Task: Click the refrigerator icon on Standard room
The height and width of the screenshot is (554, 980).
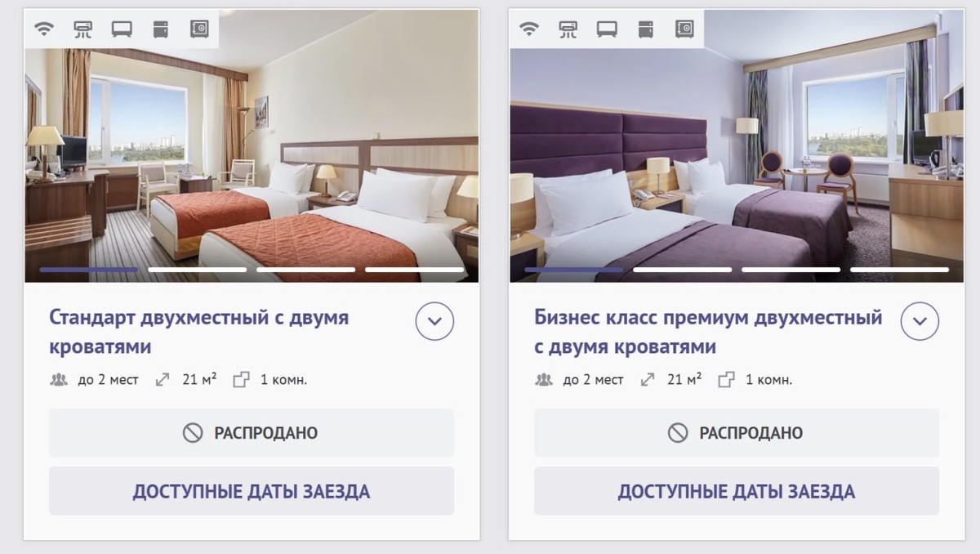Action: click(160, 29)
